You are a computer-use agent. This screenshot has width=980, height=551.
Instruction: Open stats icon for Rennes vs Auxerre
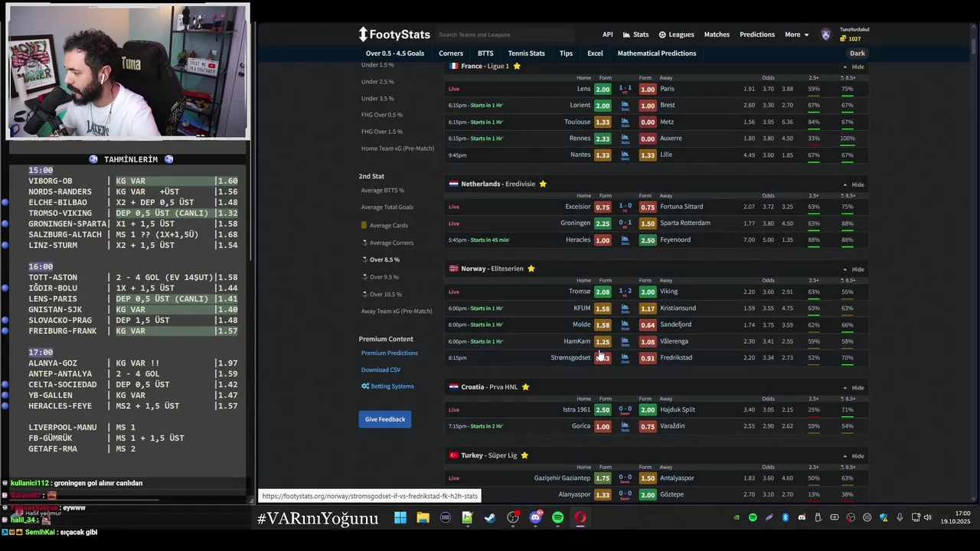[x=625, y=139]
